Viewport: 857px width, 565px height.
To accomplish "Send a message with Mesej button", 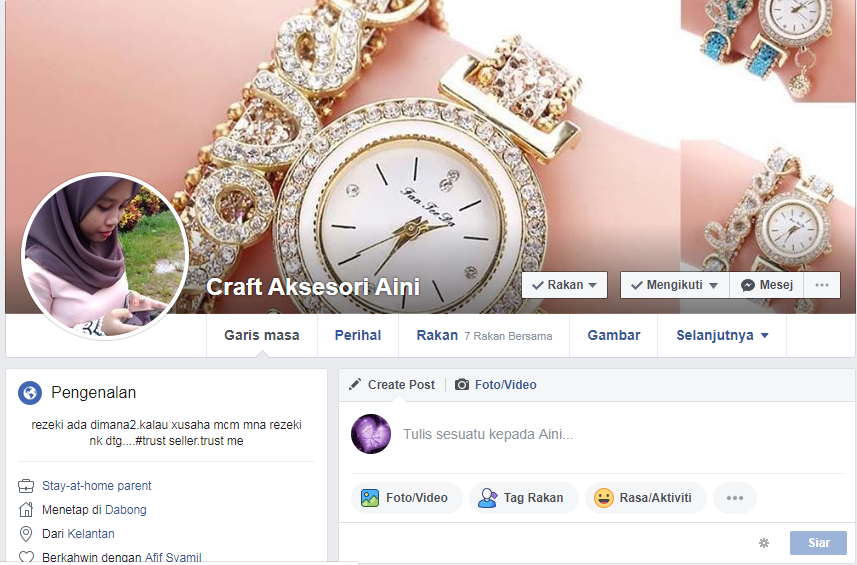I will [x=767, y=285].
